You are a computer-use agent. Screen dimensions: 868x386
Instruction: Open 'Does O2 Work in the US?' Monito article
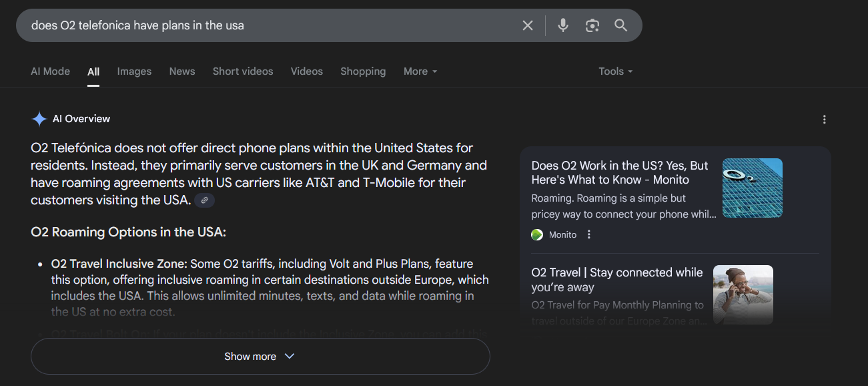pyautogui.click(x=620, y=172)
